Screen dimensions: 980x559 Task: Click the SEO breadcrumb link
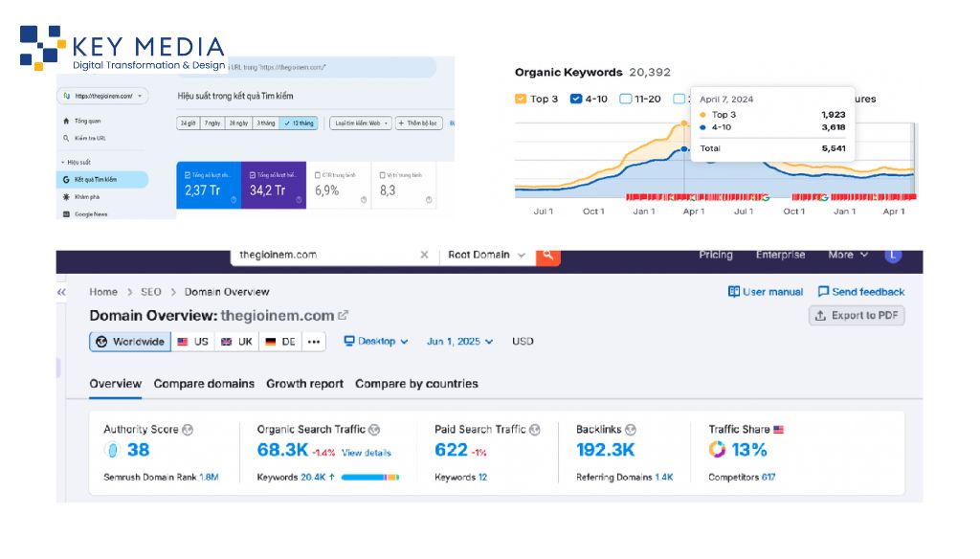point(150,292)
